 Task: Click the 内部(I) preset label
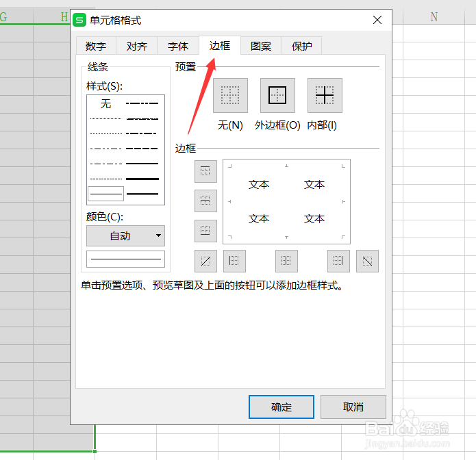[x=322, y=125]
